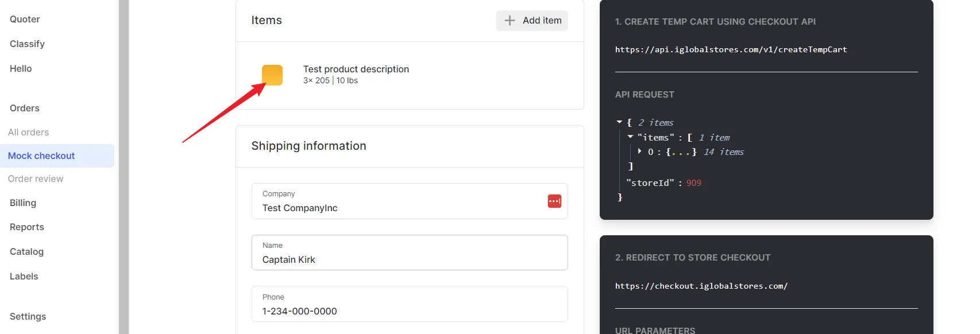Click the Add item button

coord(532,21)
